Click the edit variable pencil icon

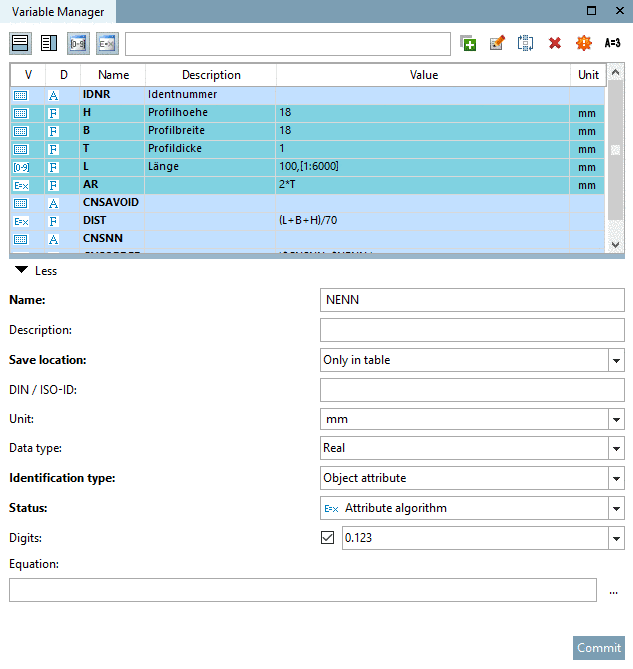click(x=497, y=43)
